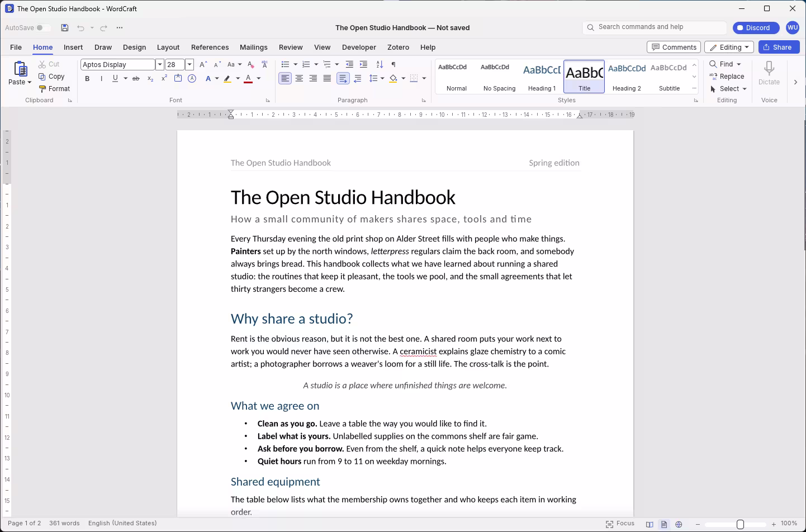The width and height of the screenshot is (806, 532).
Task: Use the Format painter
Action: [54, 89]
